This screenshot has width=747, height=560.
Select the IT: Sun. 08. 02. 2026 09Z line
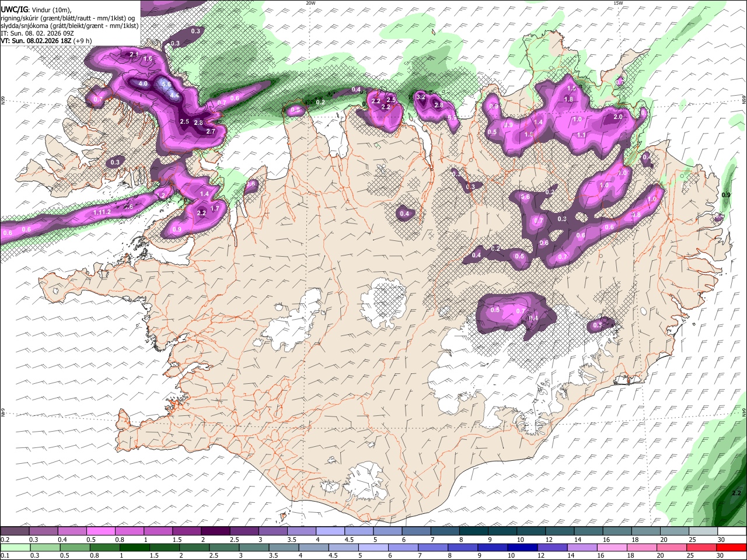pyautogui.click(x=37, y=33)
